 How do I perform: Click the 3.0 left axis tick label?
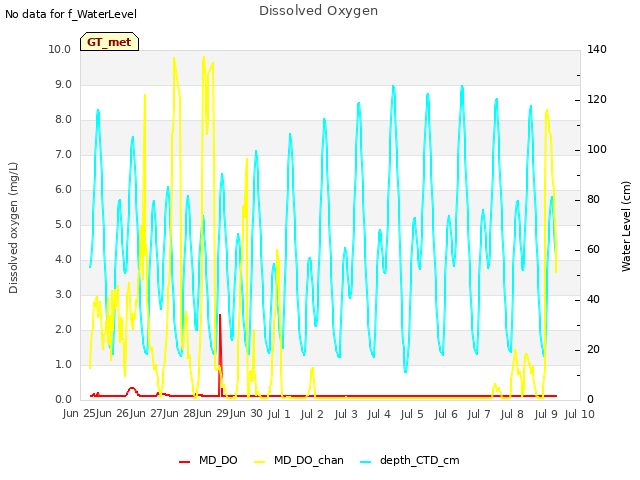(63, 294)
